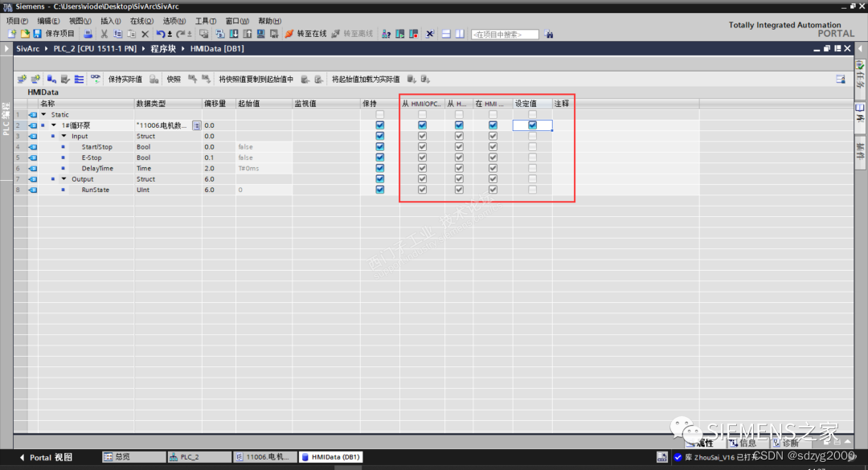868x470 pixels.
Task: Collapse the Input struct node
Action: click(x=63, y=137)
